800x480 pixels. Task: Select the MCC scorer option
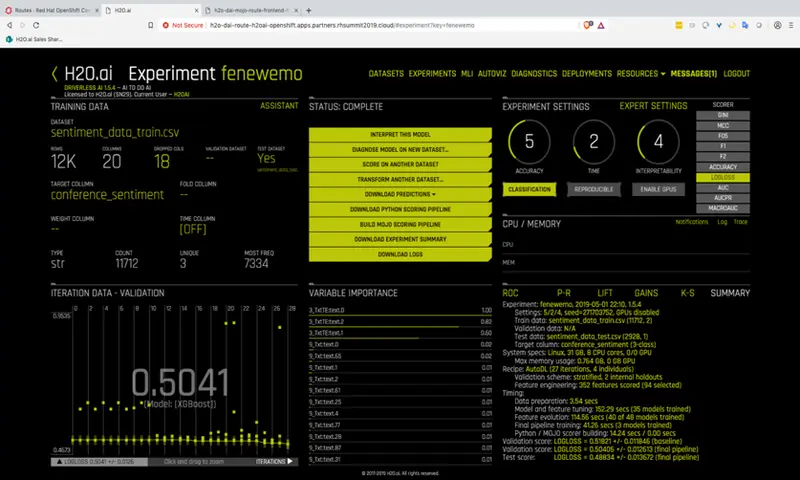(723, 125)
